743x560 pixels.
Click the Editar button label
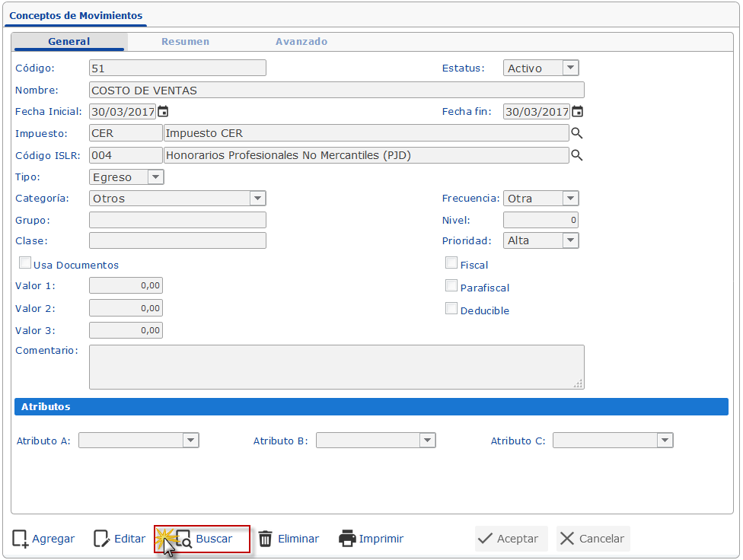coord(130,539)
